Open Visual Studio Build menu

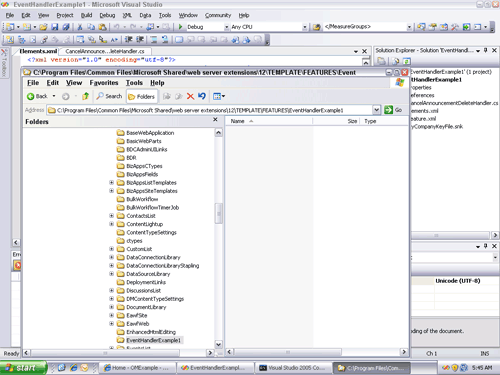(86, 15)
